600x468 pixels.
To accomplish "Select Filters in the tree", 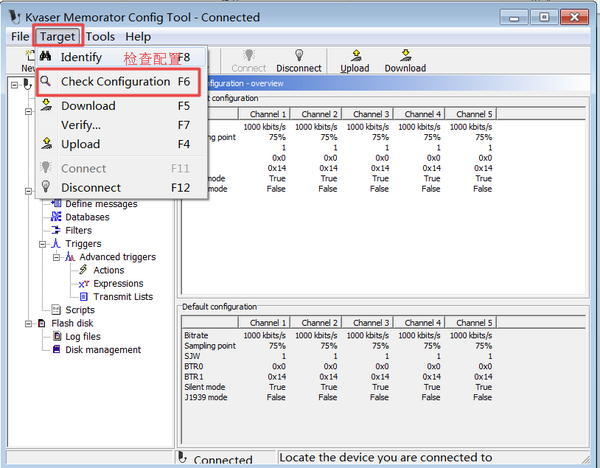I will coord(78,230).
